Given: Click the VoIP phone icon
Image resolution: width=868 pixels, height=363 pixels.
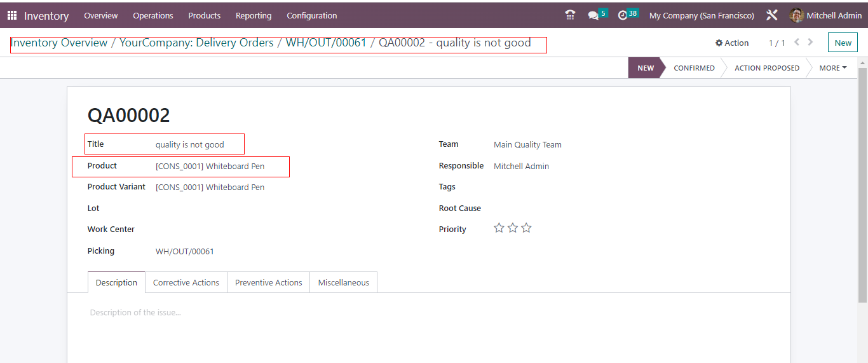Looking at the screenshot, I should point(570,15).
